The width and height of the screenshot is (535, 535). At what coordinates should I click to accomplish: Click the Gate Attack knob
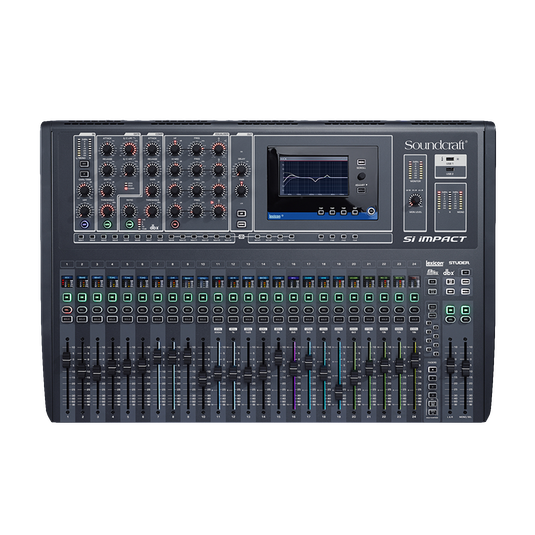click(107, 149)
